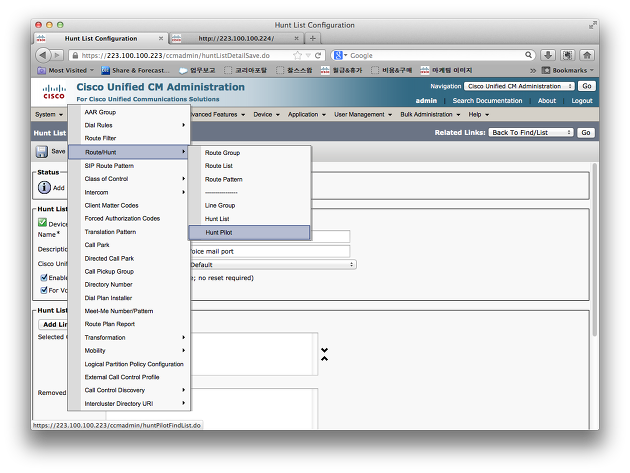Click the move selected member up arrow
630x473 pixels.
pyautogui.click(x=325, y=358)
